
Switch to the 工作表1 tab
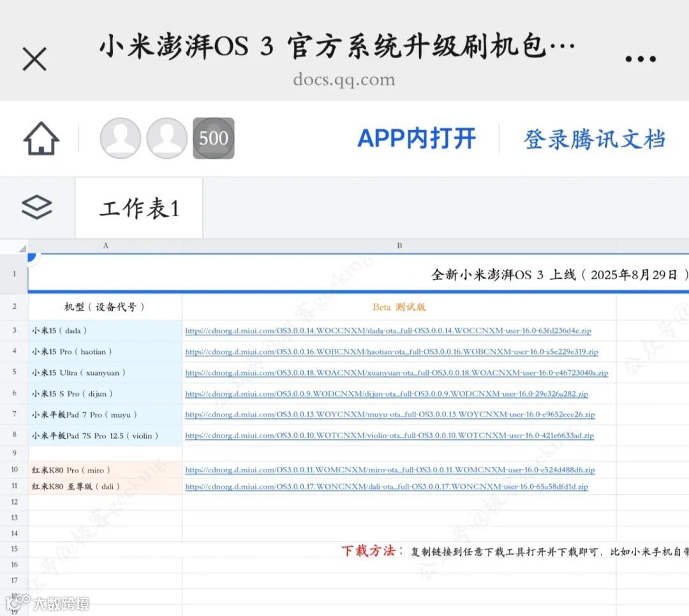pos(139,208)
